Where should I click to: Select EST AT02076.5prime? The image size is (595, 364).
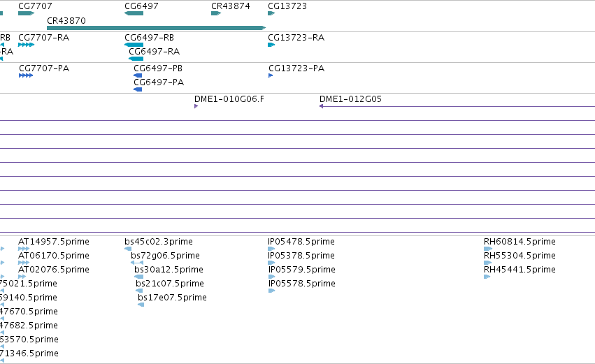tap(54, 270)
